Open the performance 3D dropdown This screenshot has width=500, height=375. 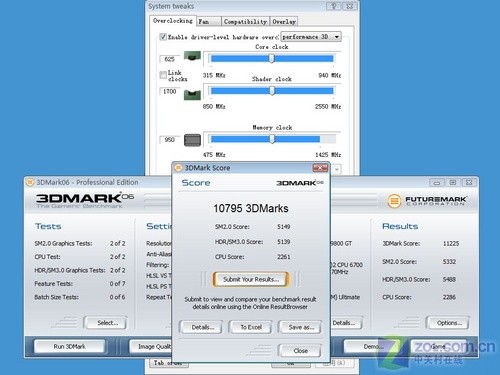point(311,37)
